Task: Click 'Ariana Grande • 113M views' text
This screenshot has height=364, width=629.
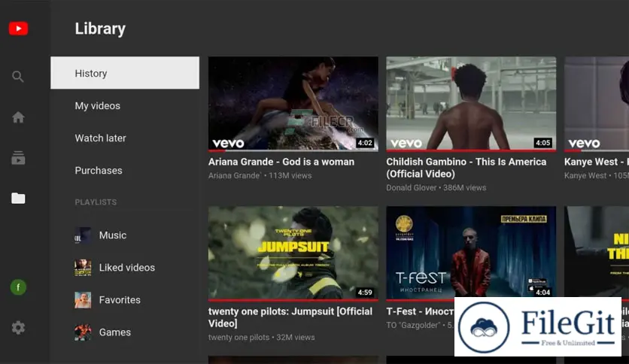Action: 260,175
